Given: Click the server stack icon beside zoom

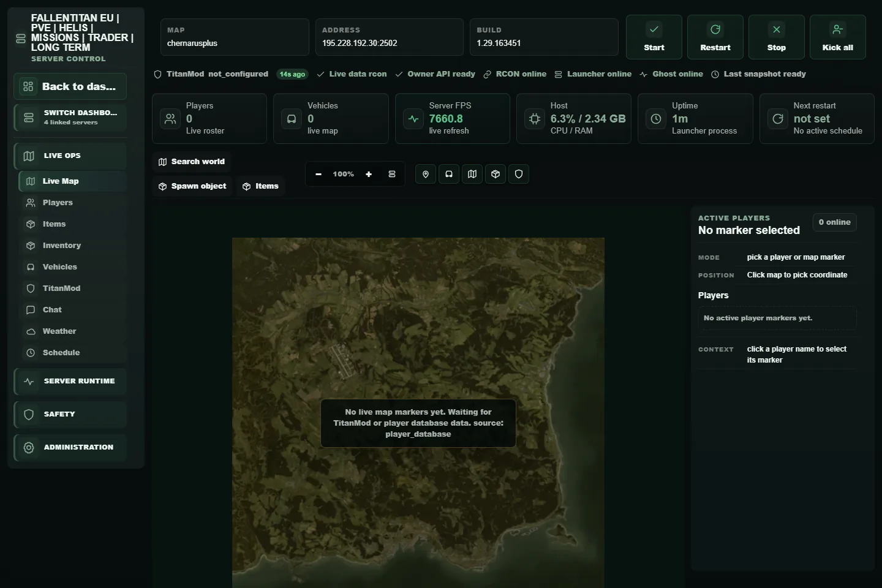Looking at the screenshot, I should pyautogui.click(x=392, y=175).
